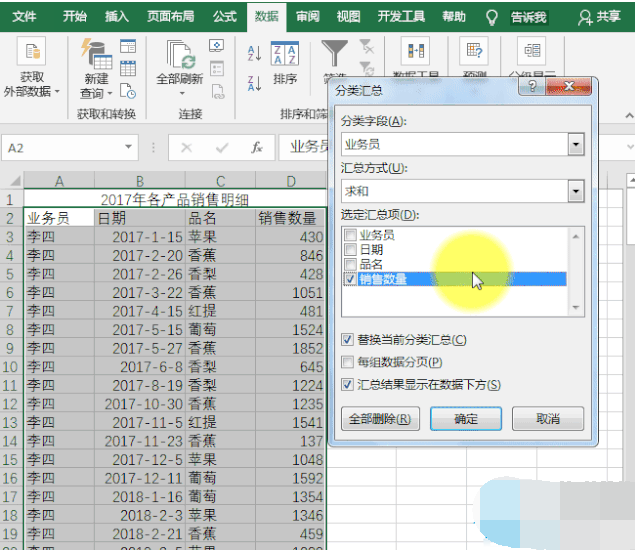Open the 分类字段 dropdown list

coord(575,144)
